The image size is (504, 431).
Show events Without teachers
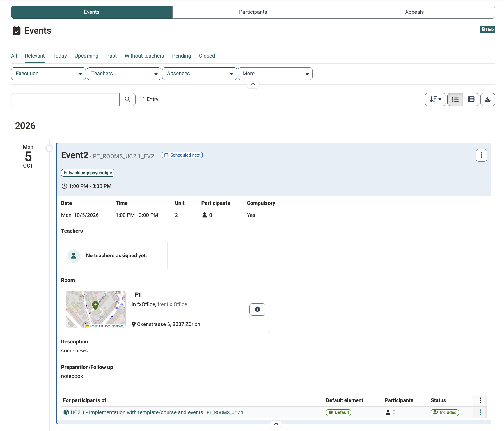[144, 56]
